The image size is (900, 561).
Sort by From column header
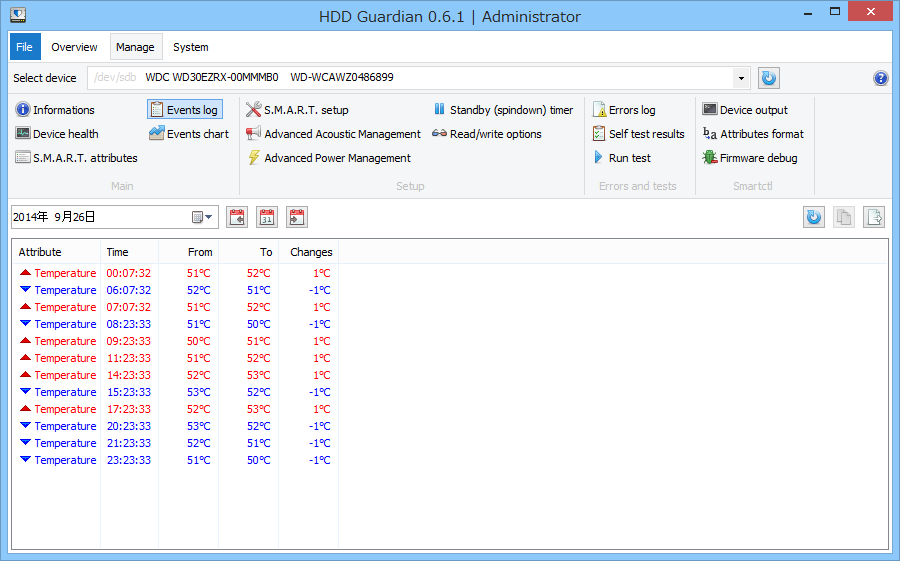pyautogui.click(x=188, y=252)
